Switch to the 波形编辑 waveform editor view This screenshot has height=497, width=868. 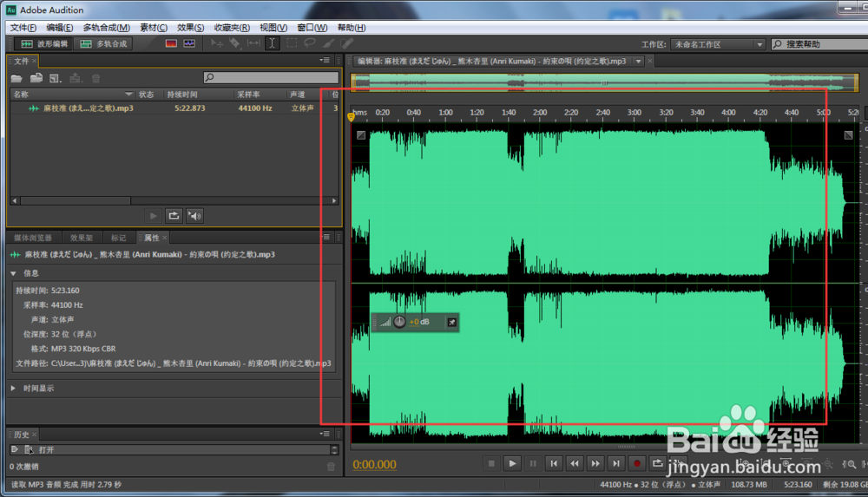43,43
